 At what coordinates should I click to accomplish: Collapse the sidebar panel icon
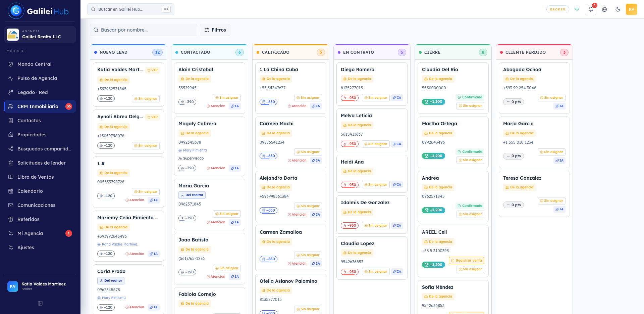coord(40,303)
